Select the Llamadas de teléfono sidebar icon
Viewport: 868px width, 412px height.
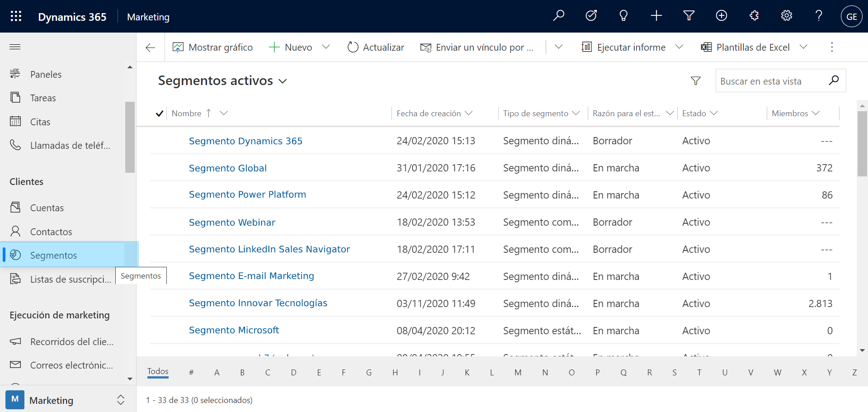(x=15, y=145)
